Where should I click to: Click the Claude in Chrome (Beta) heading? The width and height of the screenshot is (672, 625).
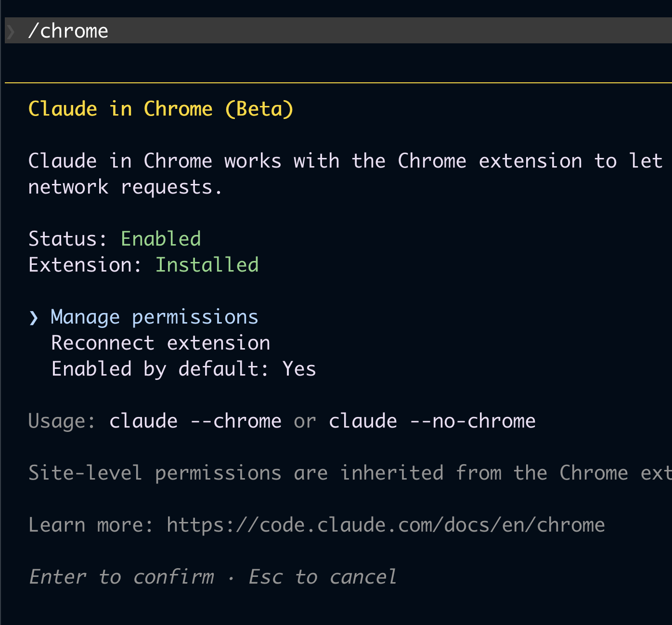(x=161, y=109)
